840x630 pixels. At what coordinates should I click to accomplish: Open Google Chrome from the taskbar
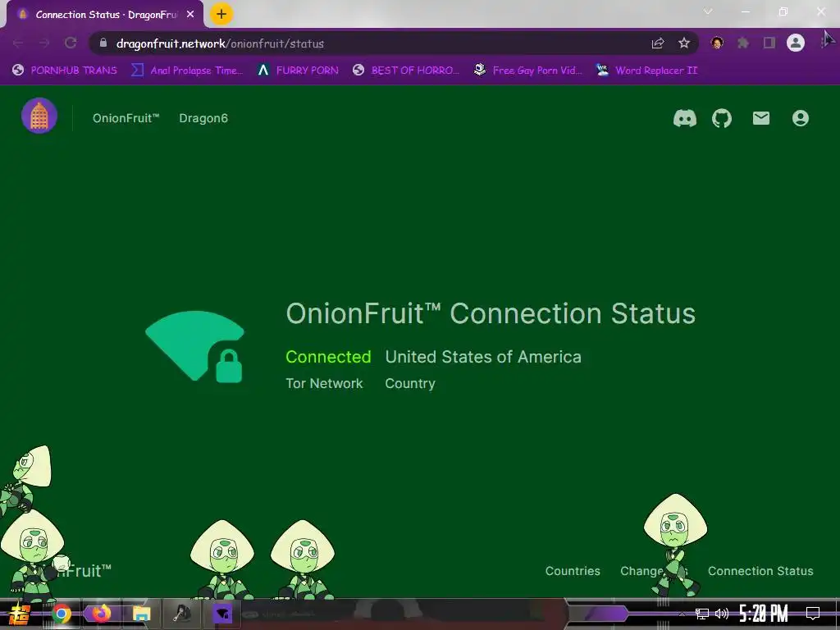(61, 614)
